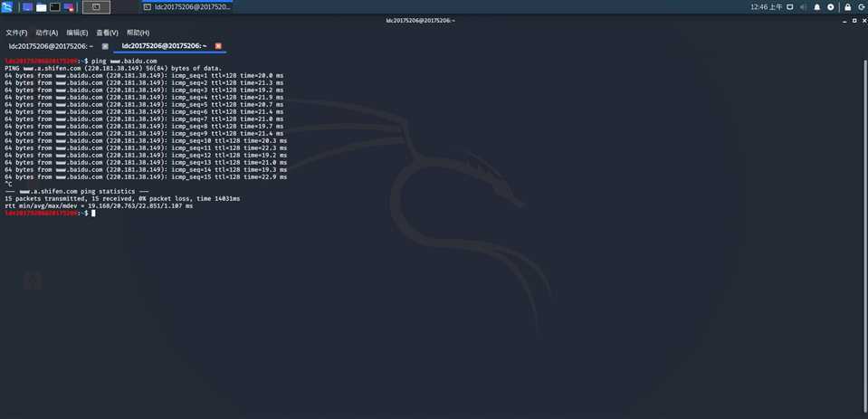The height and width of the screenshot is (419, 868).
Task: Switch to the inactive first terminal tab
Action: [x=51, y=46]
